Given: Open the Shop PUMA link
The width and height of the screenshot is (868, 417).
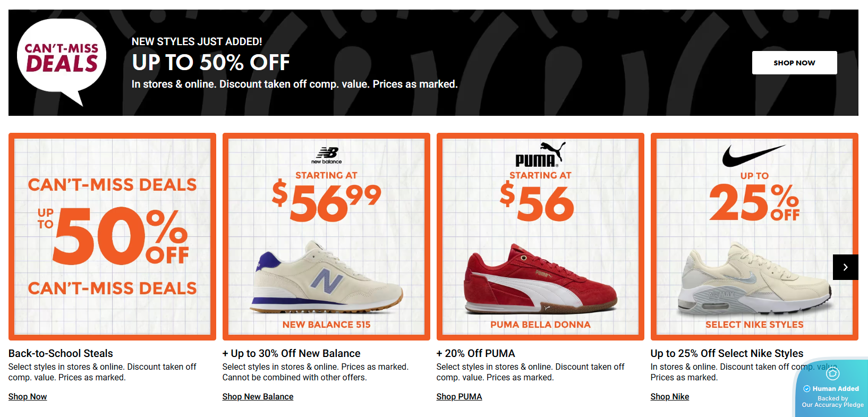Looking at the screenshot, I should (x=459, y=396).
